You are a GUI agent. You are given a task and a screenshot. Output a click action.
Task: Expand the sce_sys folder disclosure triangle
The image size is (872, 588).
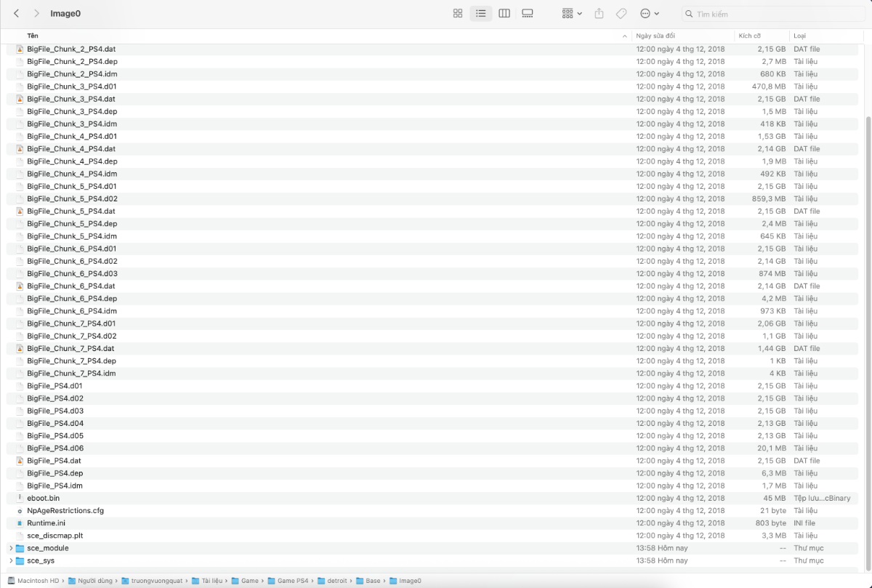11,560
